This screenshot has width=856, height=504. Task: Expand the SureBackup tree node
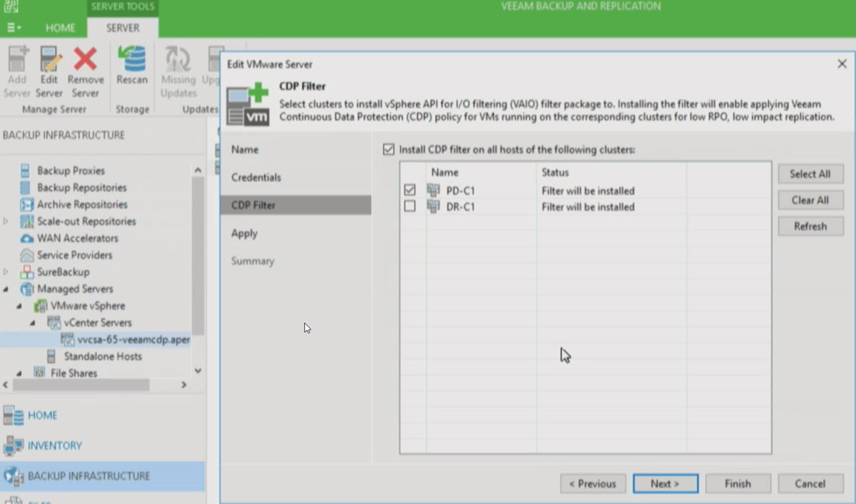coord(6,272)
